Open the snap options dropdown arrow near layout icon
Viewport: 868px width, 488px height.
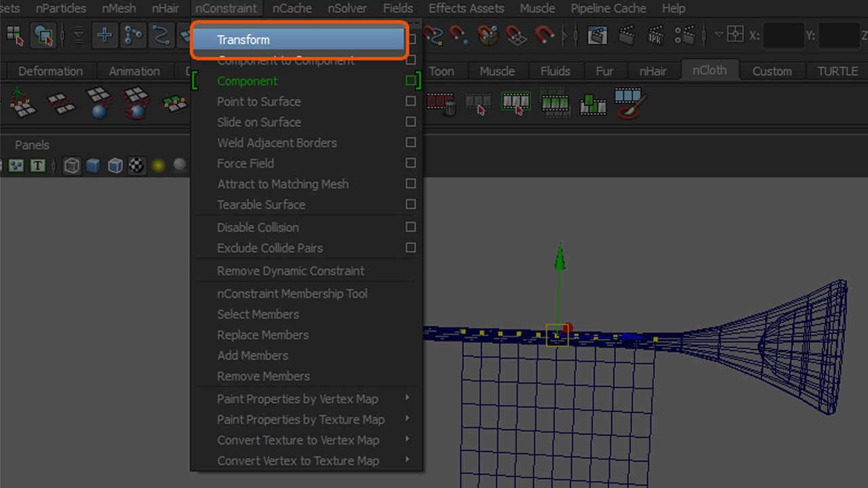pyautogui.click(x=719, y=35)
